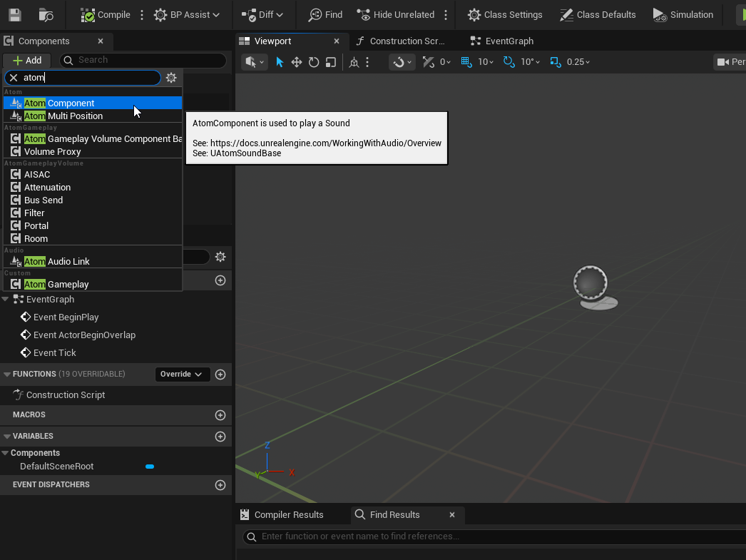The height and width of the screenshot is (560, 746).
Task: Pick AISAC component
Action: tap(93, 174)
